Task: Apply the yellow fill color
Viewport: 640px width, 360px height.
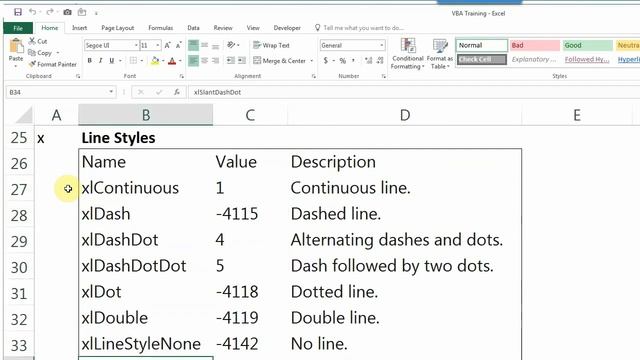Action: click(x=155, y=61)
